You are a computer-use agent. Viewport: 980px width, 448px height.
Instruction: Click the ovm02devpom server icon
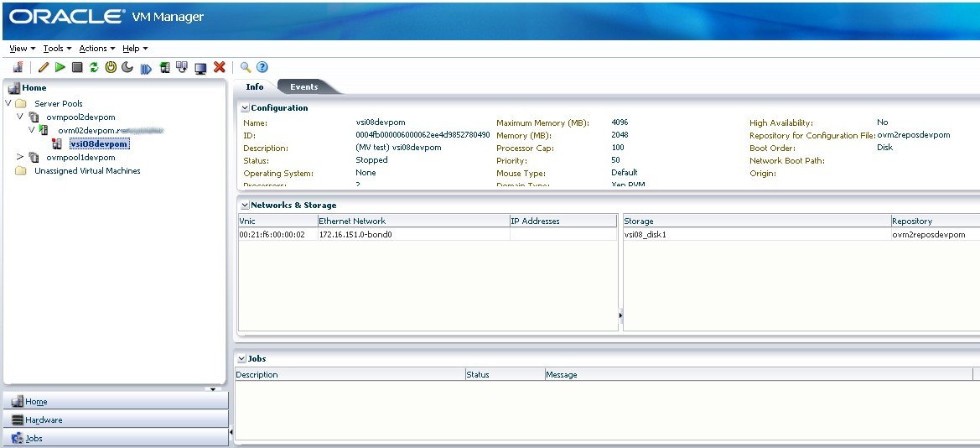[x=44, y=130]
